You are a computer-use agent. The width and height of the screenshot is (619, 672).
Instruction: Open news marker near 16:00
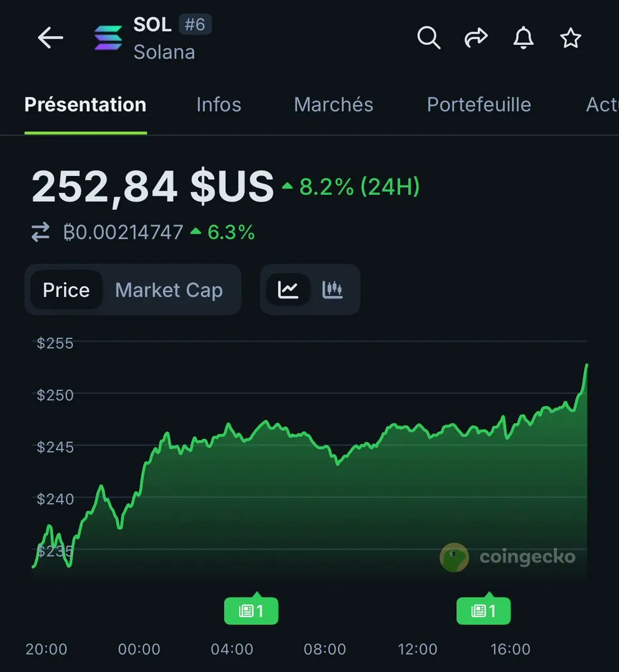click(483, 610)
